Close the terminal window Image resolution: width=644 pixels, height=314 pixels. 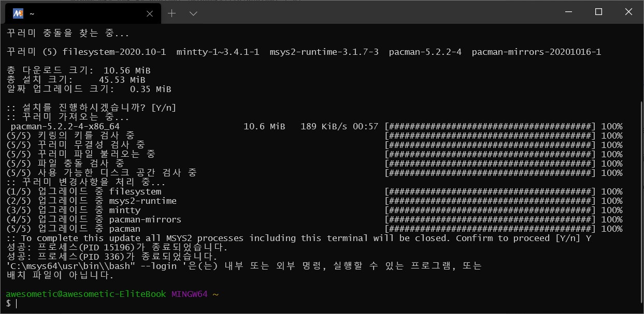point(627,11)
